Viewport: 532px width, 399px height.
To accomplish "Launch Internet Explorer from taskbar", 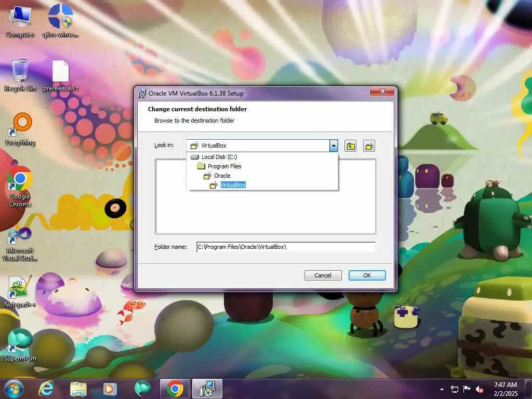I will pyautogui.click(x=46, y=389).
